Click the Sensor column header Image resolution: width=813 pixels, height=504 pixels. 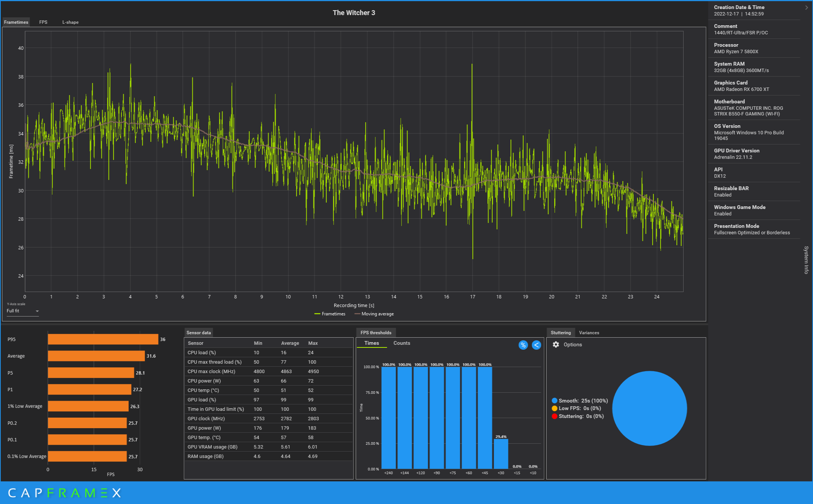pyautogui.click(x=195, y=343)
